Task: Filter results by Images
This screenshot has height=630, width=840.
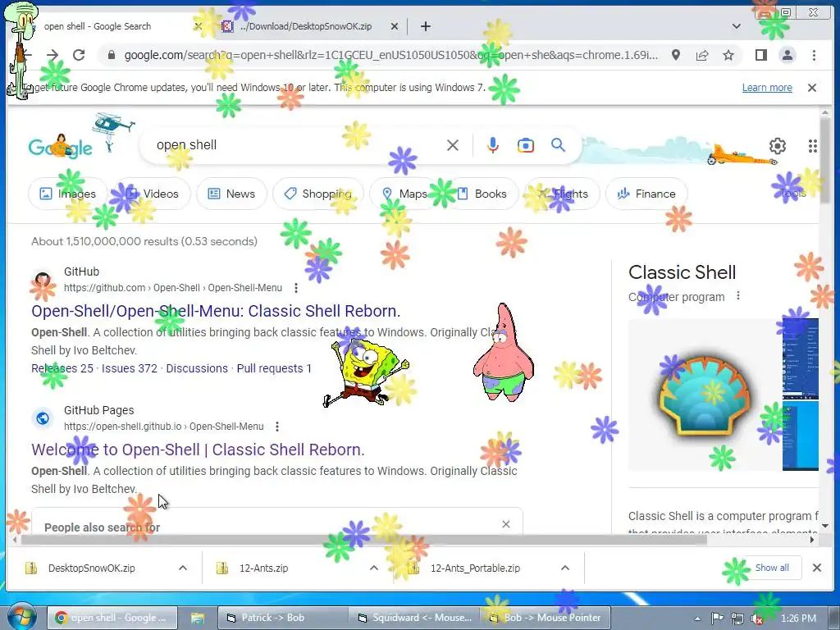Action: 67,194
